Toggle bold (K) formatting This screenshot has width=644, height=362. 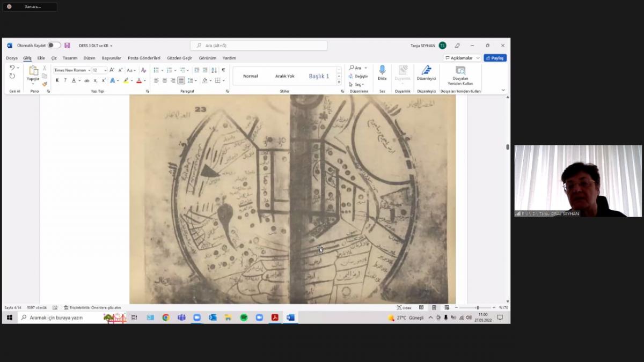click(57, 80)
